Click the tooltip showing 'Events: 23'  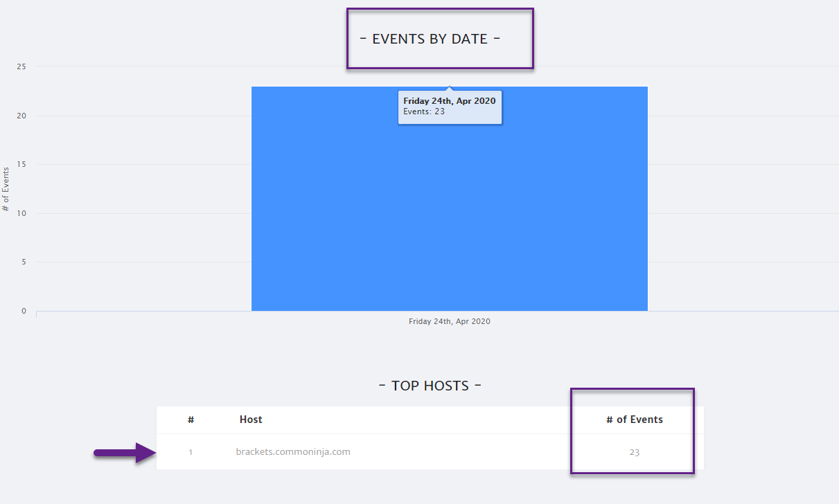[450, 107]
